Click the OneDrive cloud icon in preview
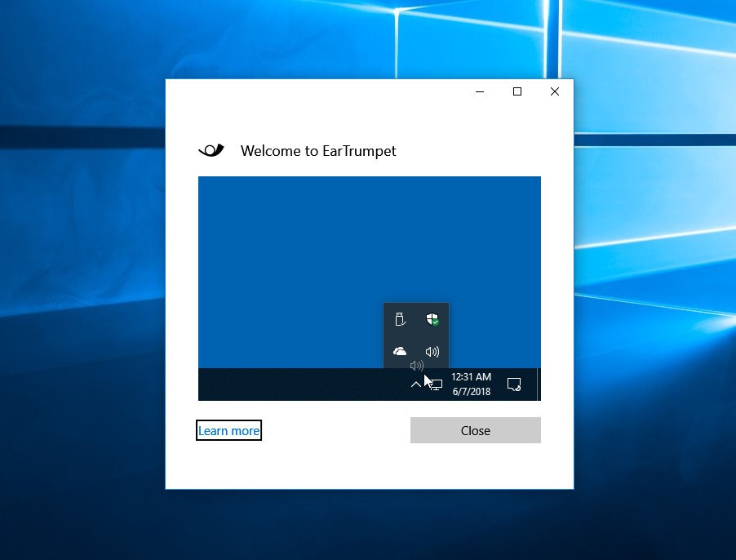 pos(400,351)
